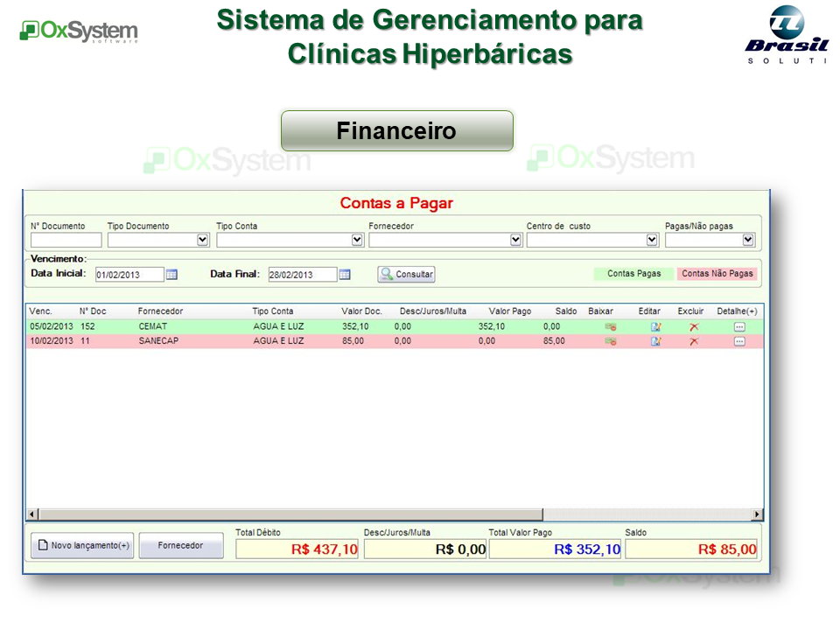The width and height of the screenshot is (840, 630).
Task: Open calendar picker for Data Final
Action: [345, 275]
